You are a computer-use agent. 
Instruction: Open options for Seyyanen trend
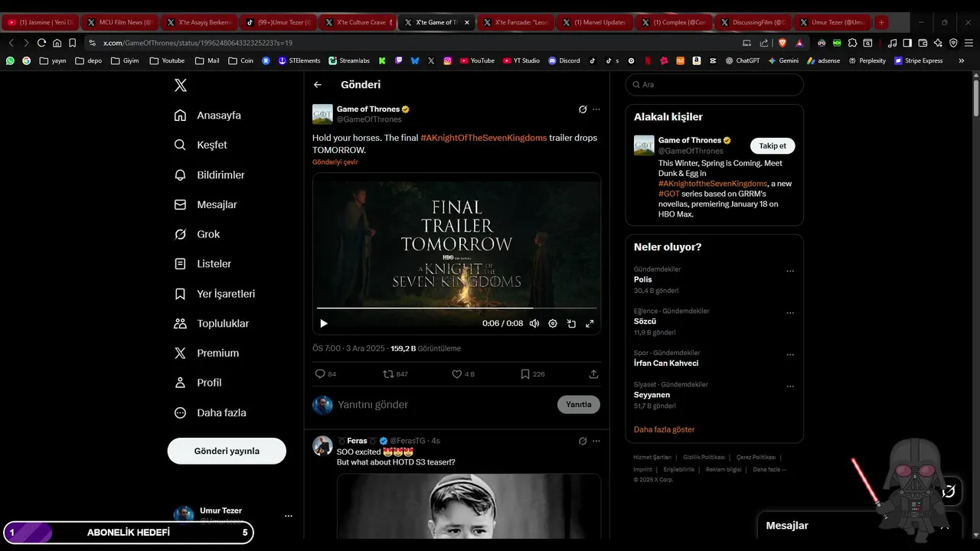[x=790, y=386]
